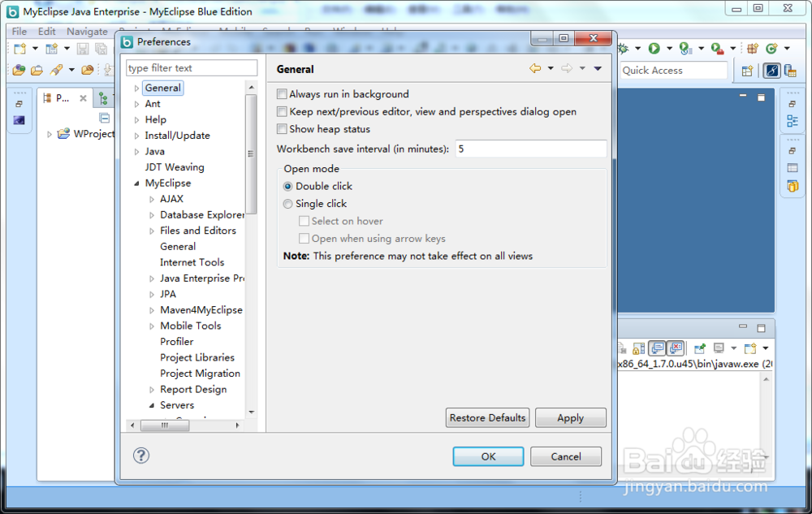Click the type filter text field
Viewport: 812px width, 514px height.
[192, 68]
